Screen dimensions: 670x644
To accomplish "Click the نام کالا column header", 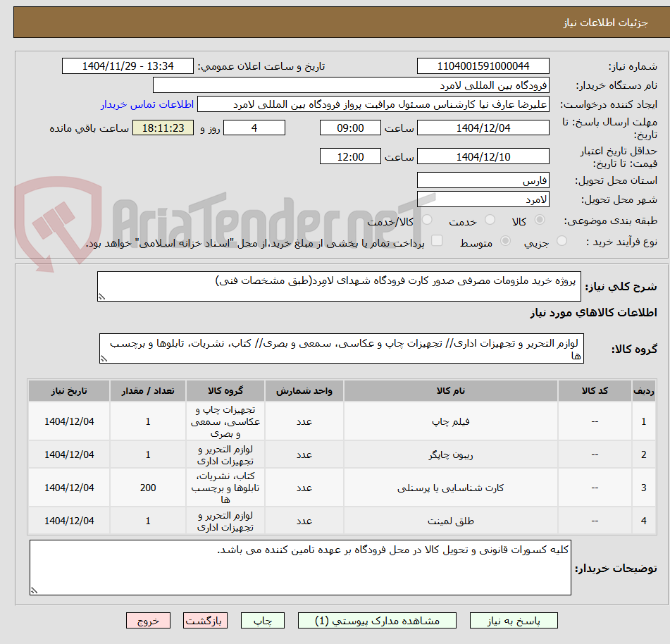I will coord(450,390).
